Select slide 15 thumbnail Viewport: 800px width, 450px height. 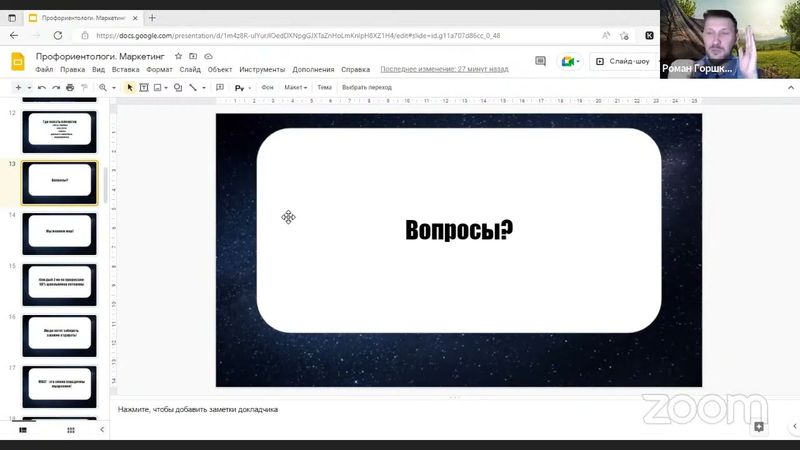tap(59, 285)
